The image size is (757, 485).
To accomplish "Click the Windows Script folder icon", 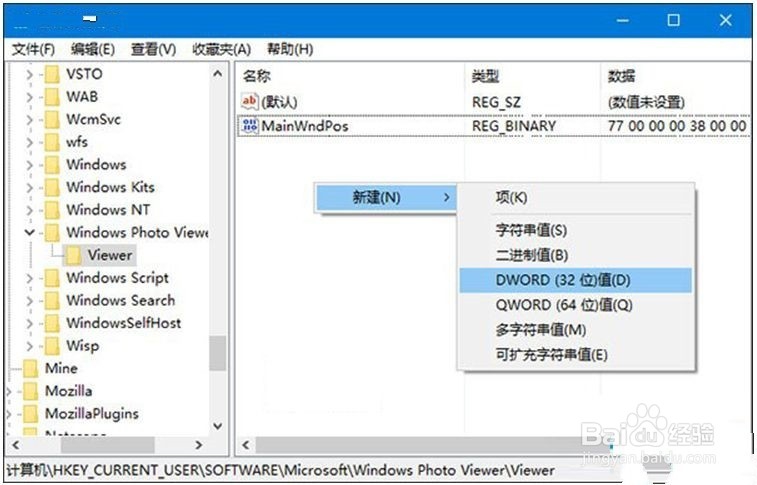I will [52, 278].
